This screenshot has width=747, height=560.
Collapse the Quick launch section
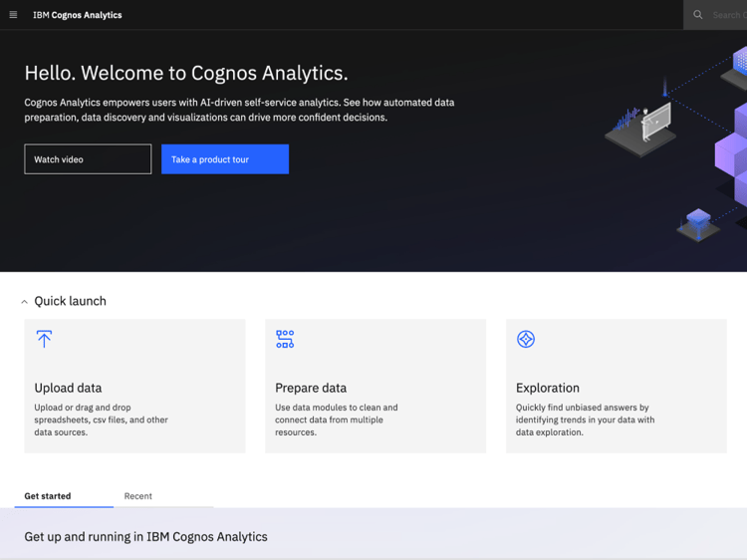24,302
